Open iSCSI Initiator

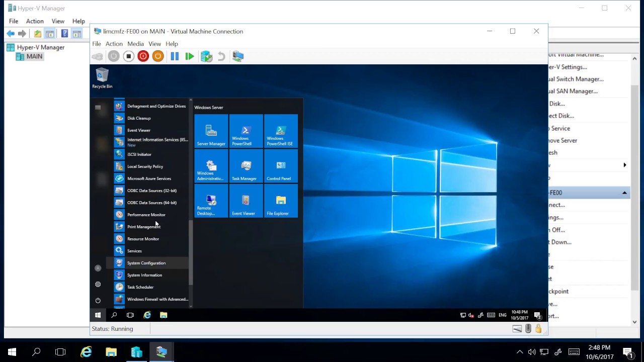click(150, 154)
